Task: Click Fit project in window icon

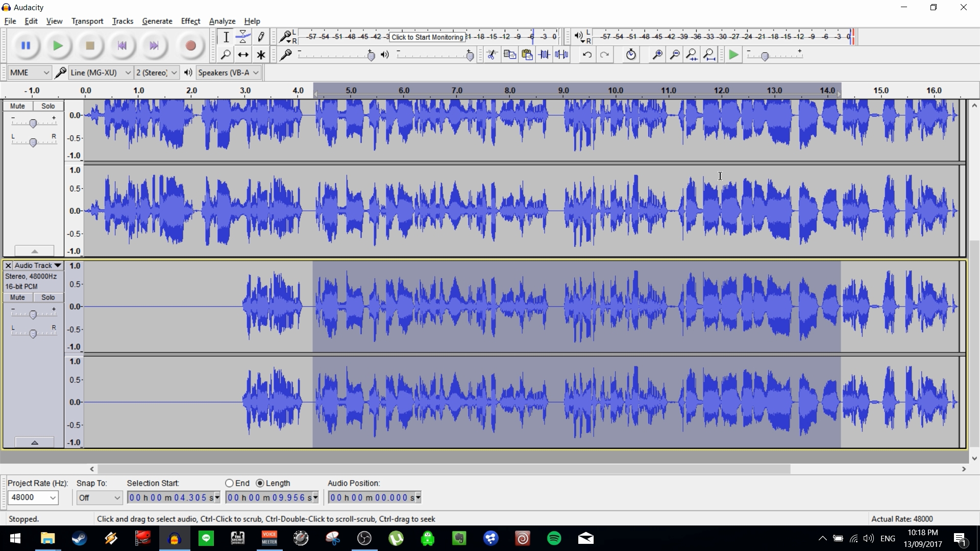Action: point(709,55)
